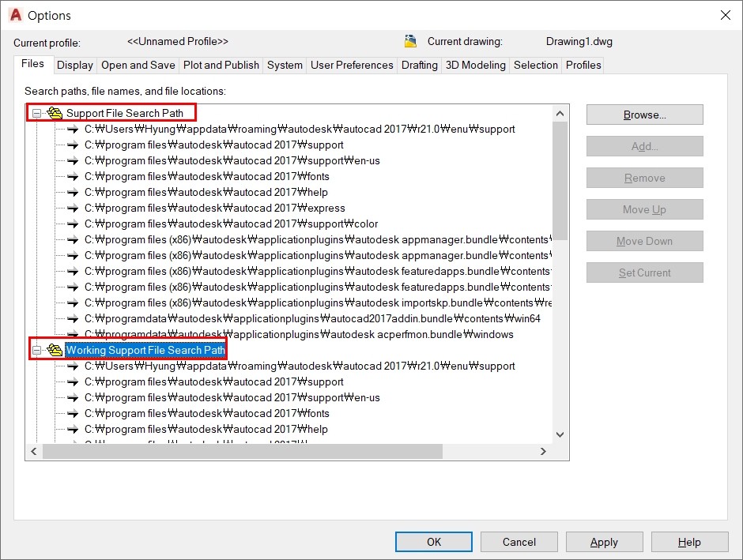
Task: Open the Profiles tab
Action: (x=583, y=65)
